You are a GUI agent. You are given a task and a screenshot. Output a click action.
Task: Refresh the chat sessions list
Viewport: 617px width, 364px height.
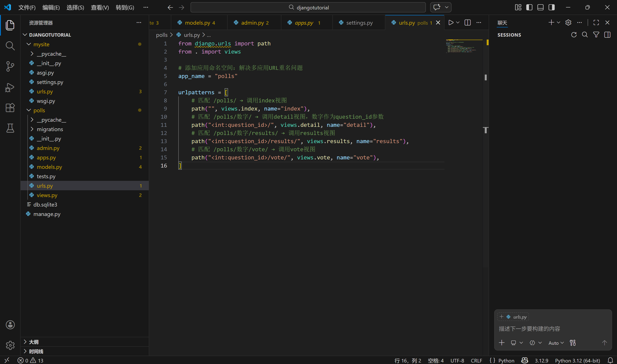[573, 35]
